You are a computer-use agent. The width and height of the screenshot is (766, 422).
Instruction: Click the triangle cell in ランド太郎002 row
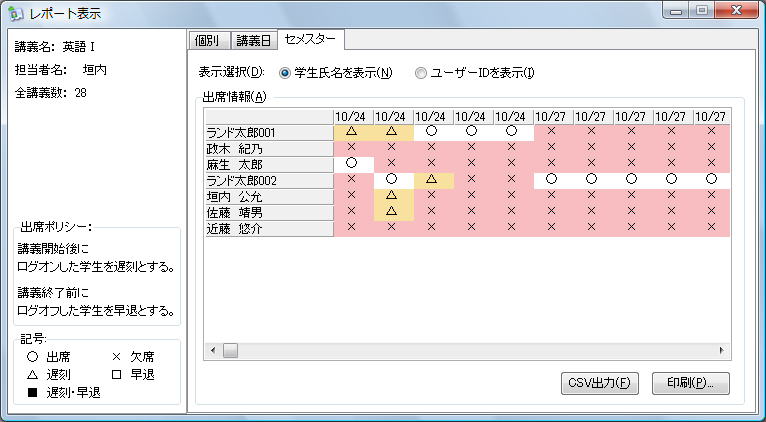[x=431, y=180]
